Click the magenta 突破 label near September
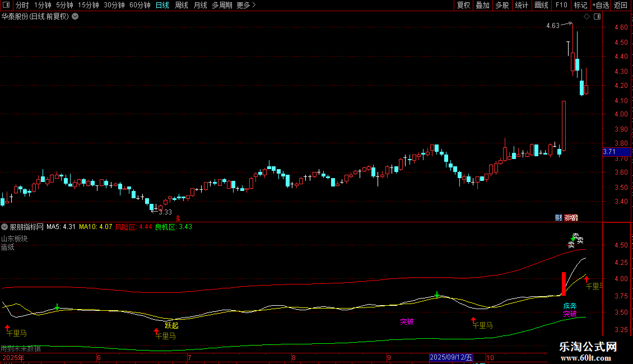 coord(407,321)
